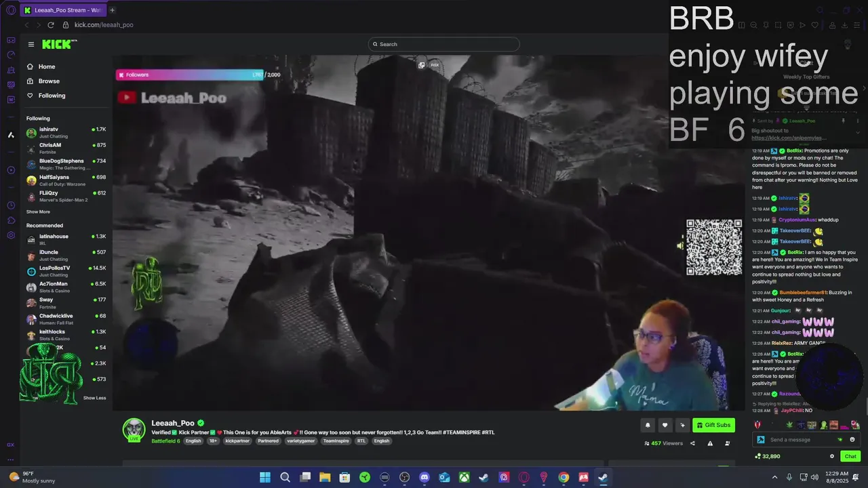Open keithlocks recommended channel
Screen dimensions: 868x488
66,335
